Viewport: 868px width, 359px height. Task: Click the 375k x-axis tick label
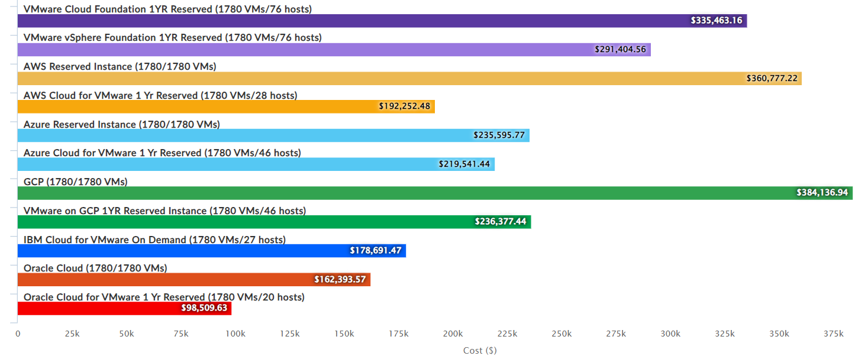pyautogui.click(x=834, y=334)
